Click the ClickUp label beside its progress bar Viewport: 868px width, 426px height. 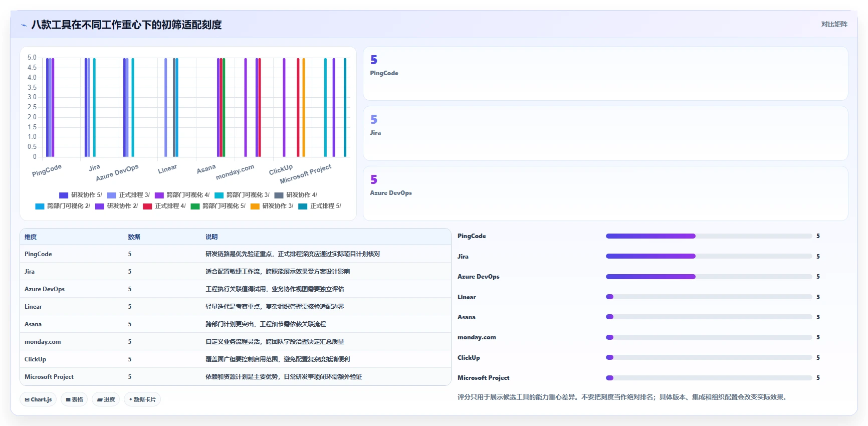[469, 358]
